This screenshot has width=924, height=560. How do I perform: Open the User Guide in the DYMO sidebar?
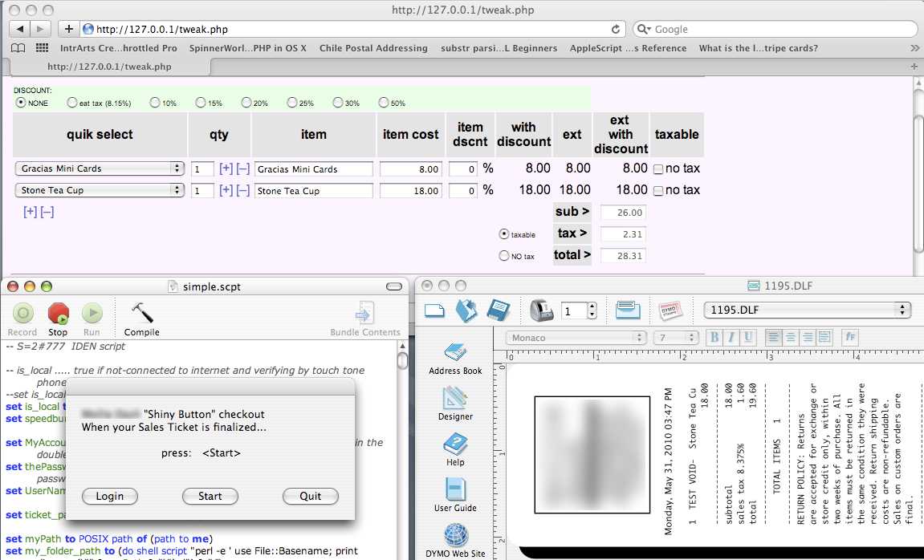click(x=455, y=496)
